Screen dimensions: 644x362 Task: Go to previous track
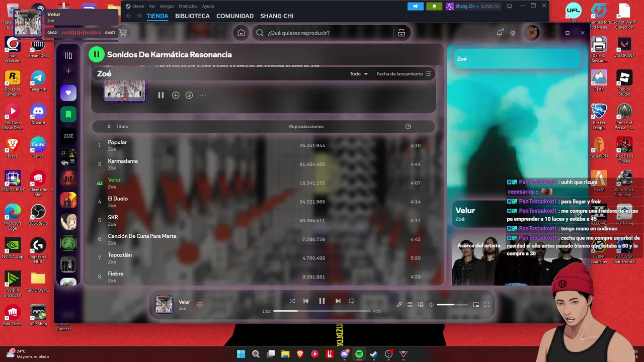[x=305, y=301]
